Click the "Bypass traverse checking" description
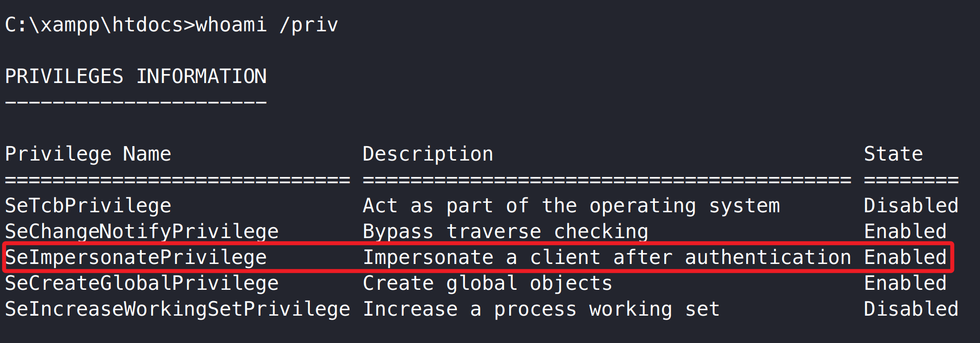Screen dimensions: 980x343 (x=505, y=232)
